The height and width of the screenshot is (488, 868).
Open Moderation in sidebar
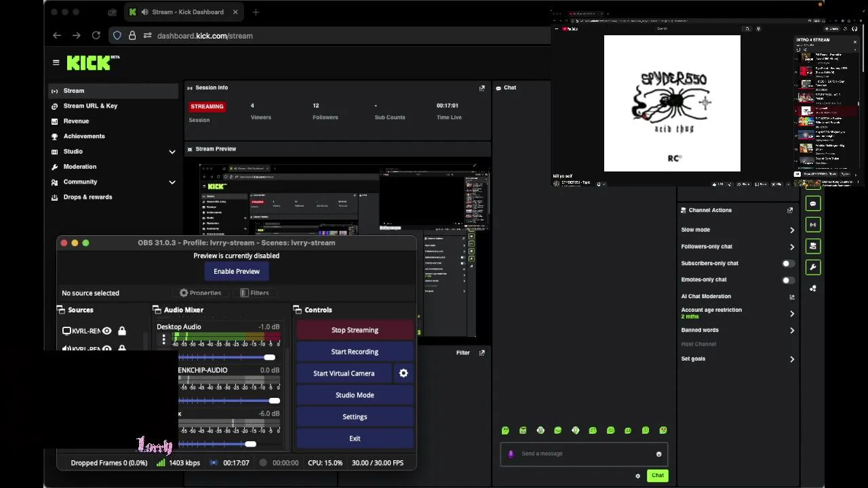click(113, 167)
